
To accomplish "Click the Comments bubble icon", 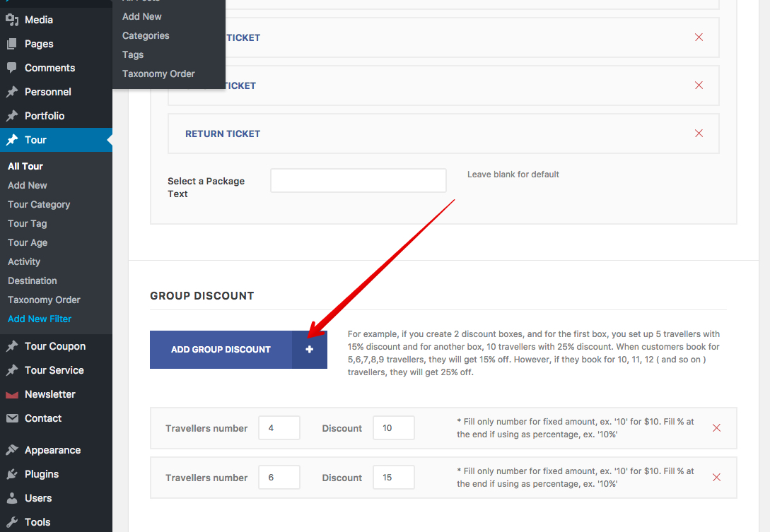I will [12, 68].
